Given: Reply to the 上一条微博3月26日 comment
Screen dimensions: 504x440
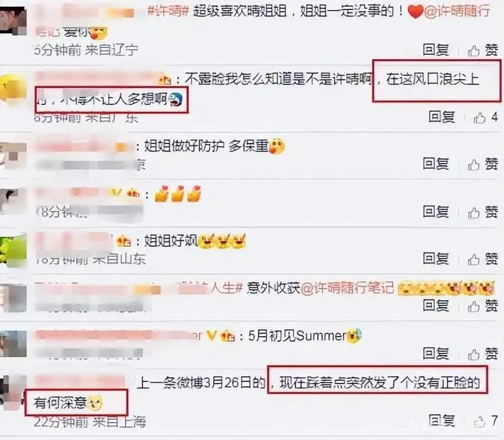Looking at the screenshot, I should (x=442, y=420).
